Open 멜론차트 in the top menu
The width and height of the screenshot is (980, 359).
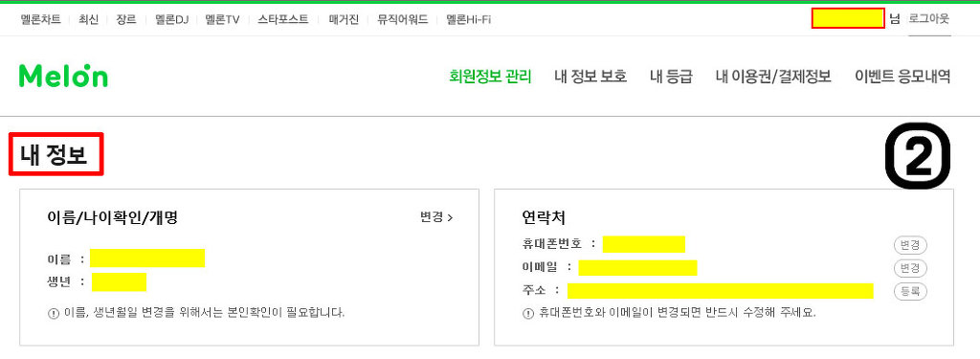pyautogui.click(x=40, y=19)
